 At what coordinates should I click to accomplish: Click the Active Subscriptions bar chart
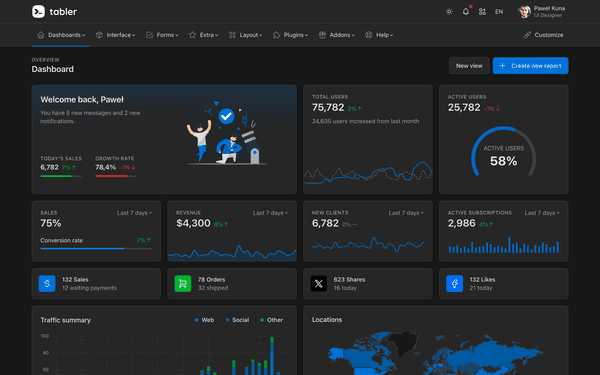coord(504,245)
